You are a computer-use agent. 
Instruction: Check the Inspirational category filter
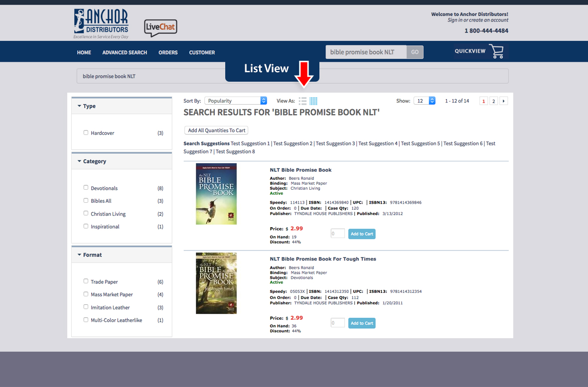point(86,226)
